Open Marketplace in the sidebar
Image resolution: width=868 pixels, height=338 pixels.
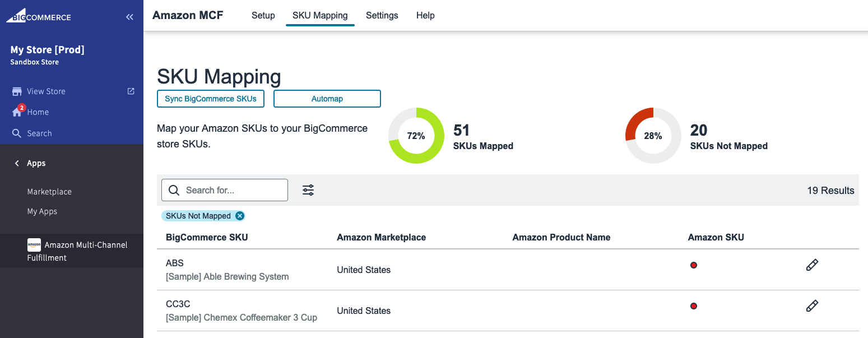point(49,192)
